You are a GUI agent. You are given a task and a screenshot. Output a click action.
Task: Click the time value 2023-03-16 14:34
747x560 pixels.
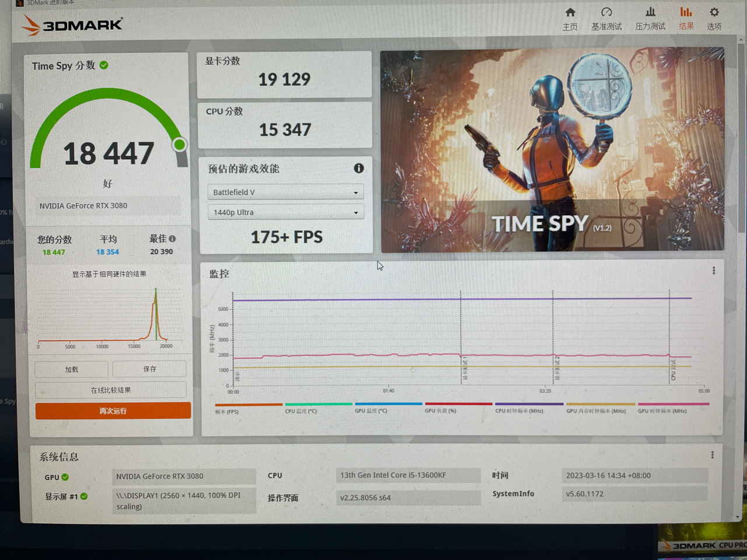[x=635, y=475]
